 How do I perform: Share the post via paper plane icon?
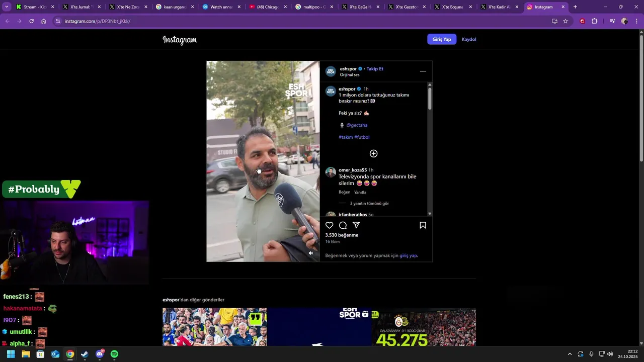356,225
